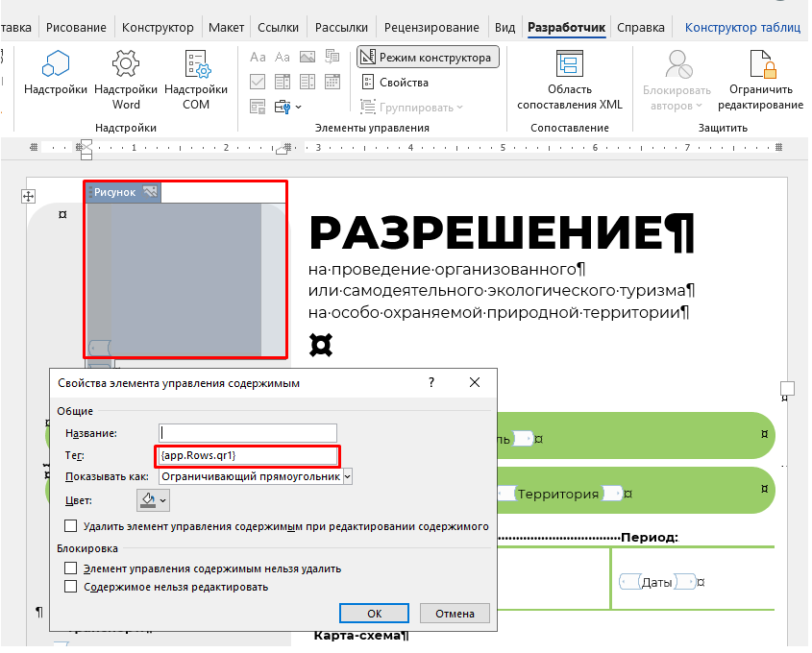The height and width of the screenshot is (653, 812).
Task: Open Надстройки COM add-ins
Action: [x=196, y=66]
